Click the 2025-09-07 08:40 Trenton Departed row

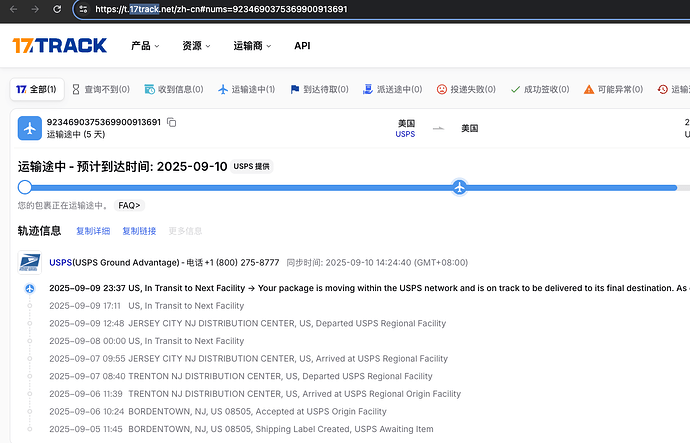coord(241,376)
